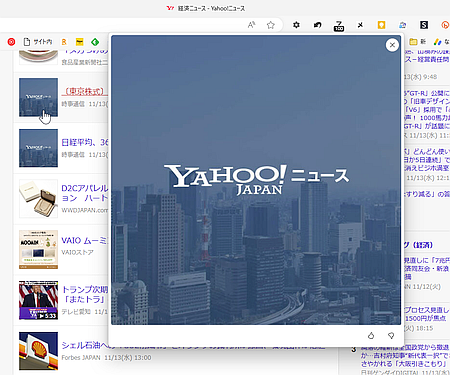Screen dimensions: 450x375
Task: Click the thumbs down icon in popup
Action: [391, 335]
